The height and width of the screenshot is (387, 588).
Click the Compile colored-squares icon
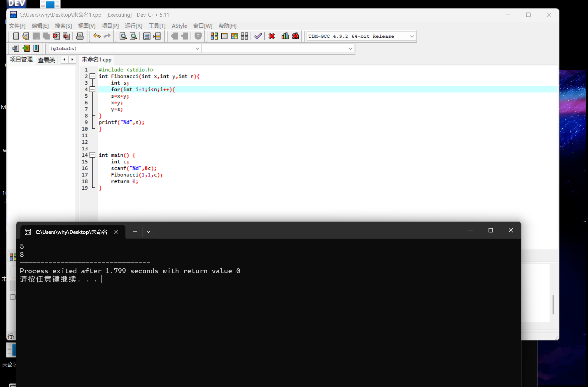(x=214, y=36)
